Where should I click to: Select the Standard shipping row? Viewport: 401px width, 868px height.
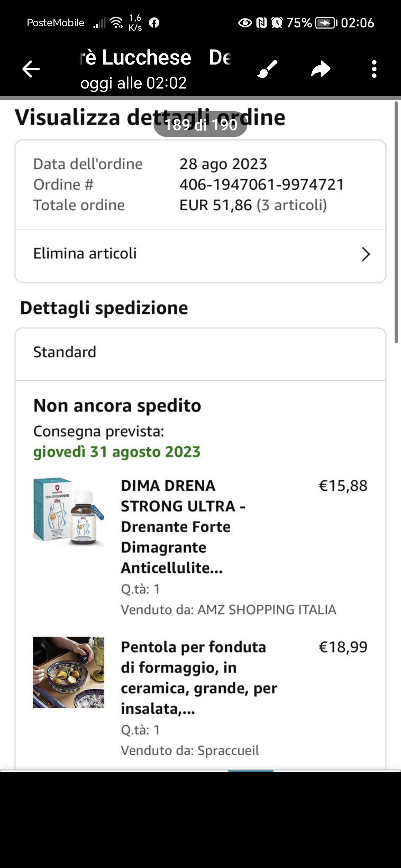click(200, 352)
